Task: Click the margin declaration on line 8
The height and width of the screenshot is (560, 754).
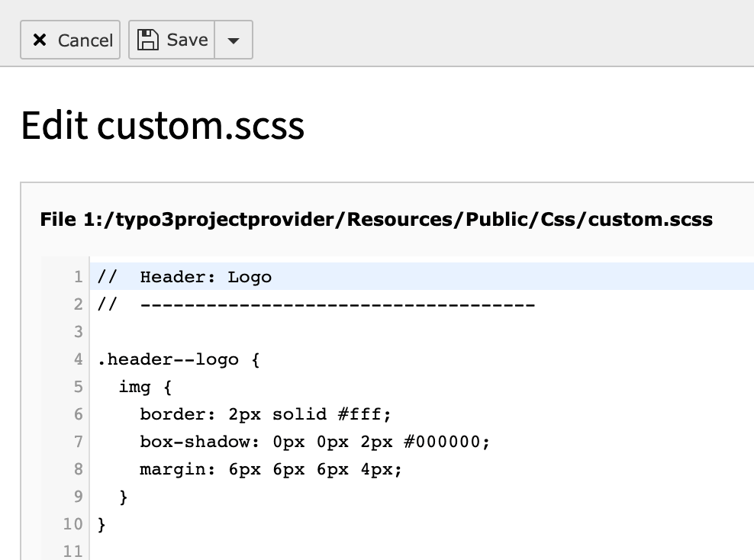Action: 270,469
